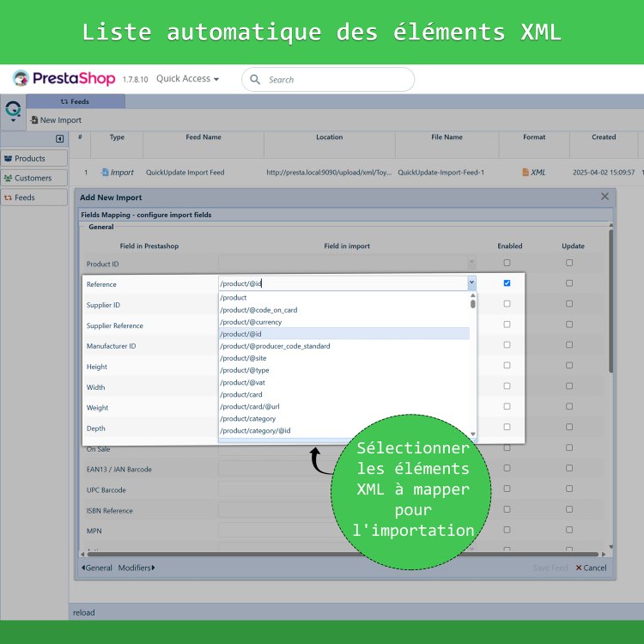
Task: Click the EAN13 / JAN Barcode label
Action: (x=119, y=470)
